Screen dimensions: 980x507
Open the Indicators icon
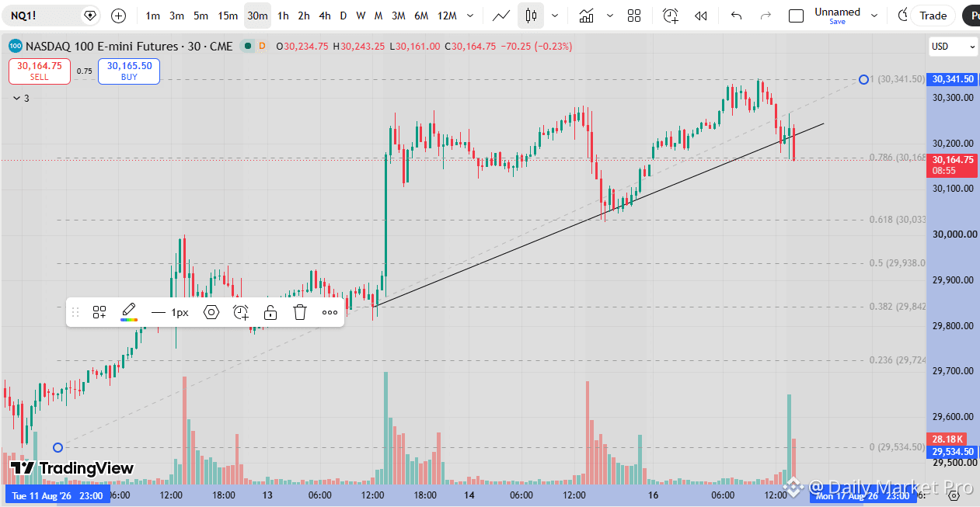tap(587, 16)
